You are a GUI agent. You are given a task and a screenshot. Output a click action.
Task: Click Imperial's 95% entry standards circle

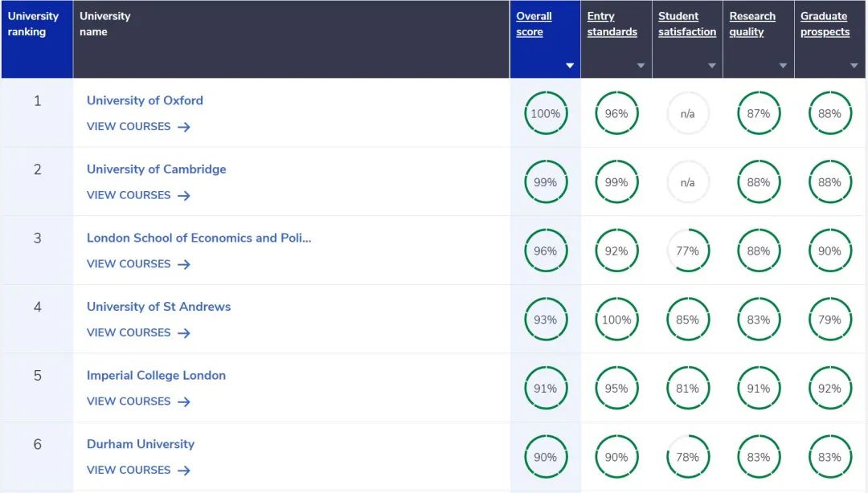616,388
